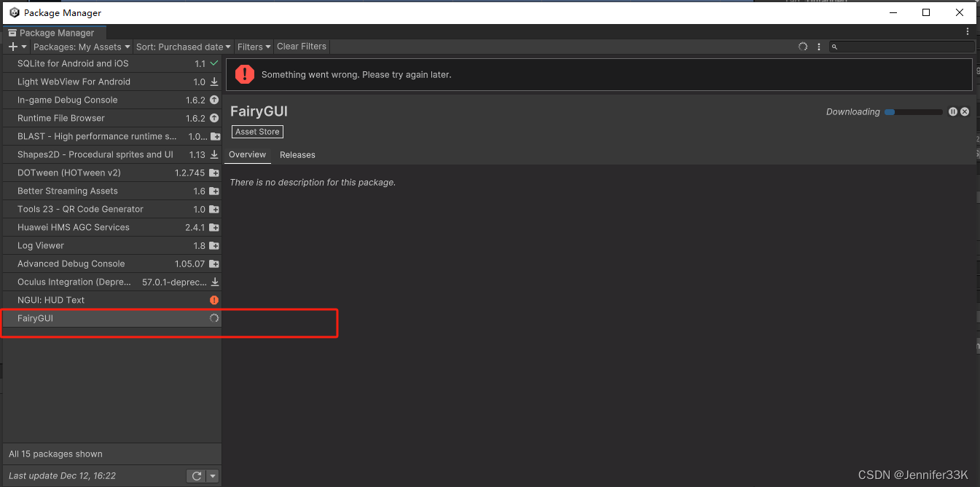Select the Package Manager window tab
This screenshot has width=980, height=487.
pyautogui.click(x=55, y=32)
